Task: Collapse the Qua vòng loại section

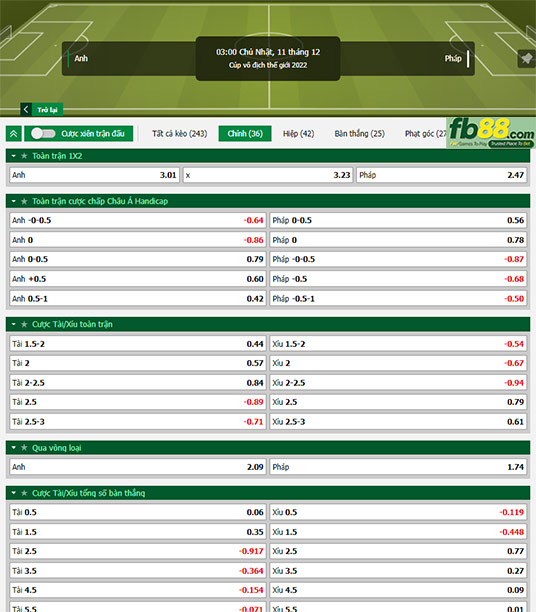Action: [14, 448]
